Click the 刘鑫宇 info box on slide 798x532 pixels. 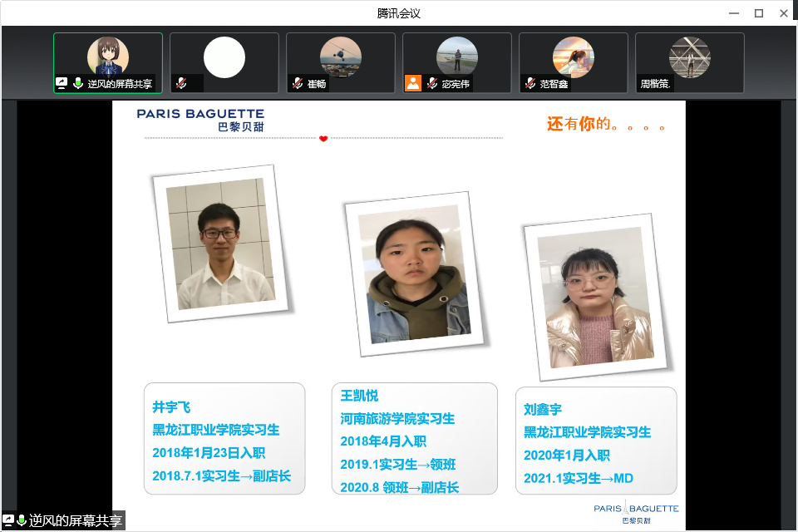[596, 441]
